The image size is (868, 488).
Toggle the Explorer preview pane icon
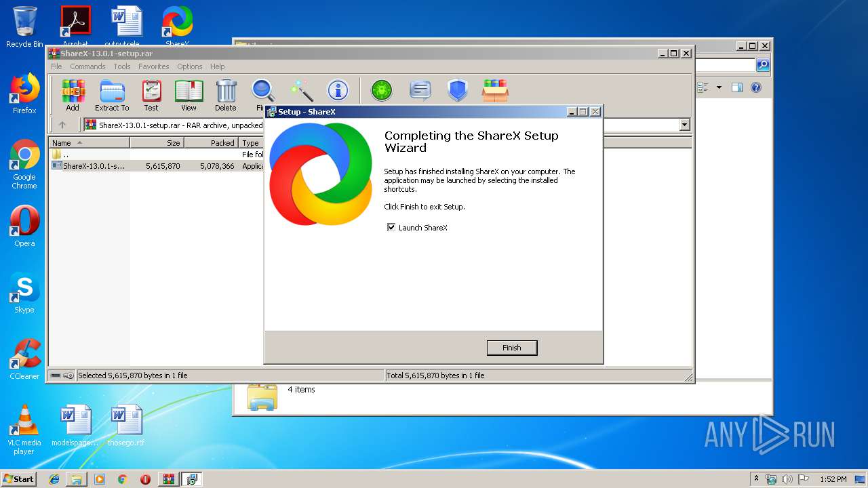tap(737, 87)
